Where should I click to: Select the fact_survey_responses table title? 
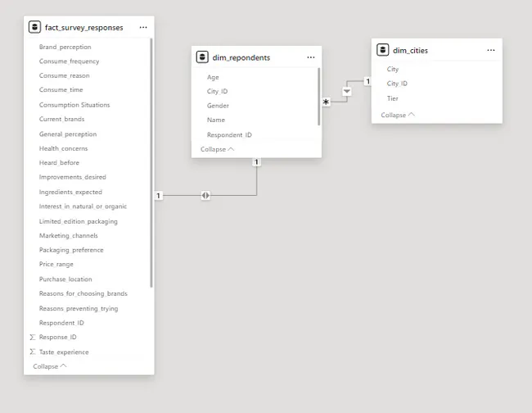83,28
